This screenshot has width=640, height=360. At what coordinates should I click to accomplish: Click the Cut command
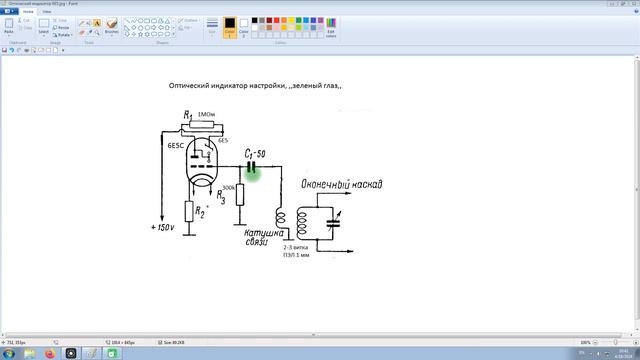24,20
